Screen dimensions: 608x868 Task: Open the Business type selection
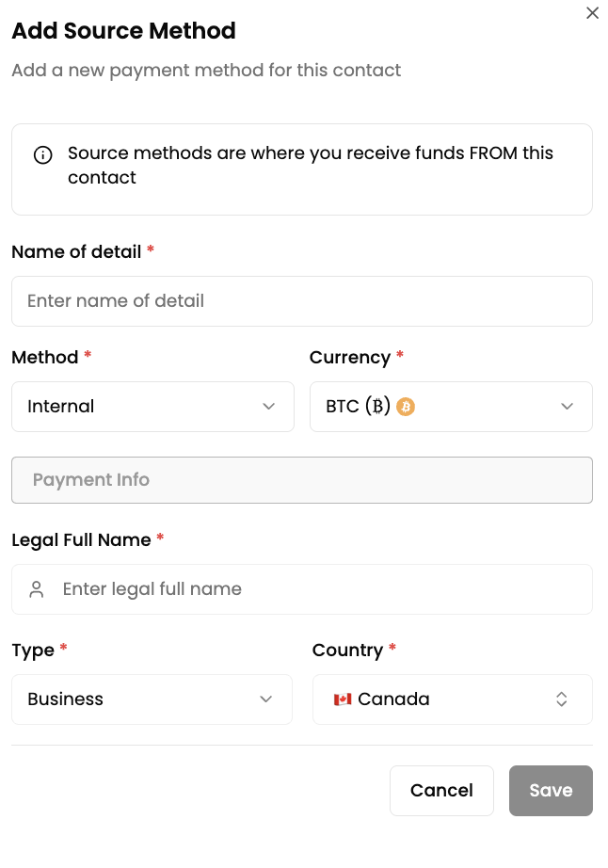pos(66,699)
